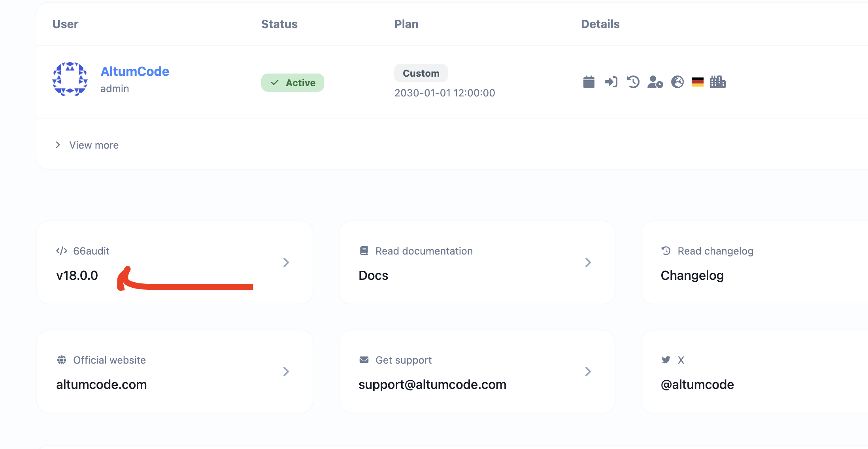This screenshot has height=449, width=868.
Task: Click the Twitter bird icon beside X
Action: pyautogui.click(x=666, y=360)
